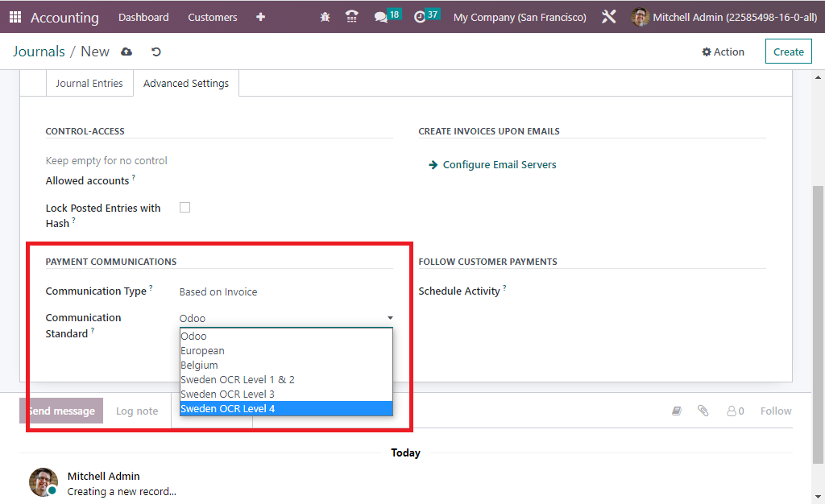
Task: Click the scrollbar down arrow
Action: (x=818, y=497)
